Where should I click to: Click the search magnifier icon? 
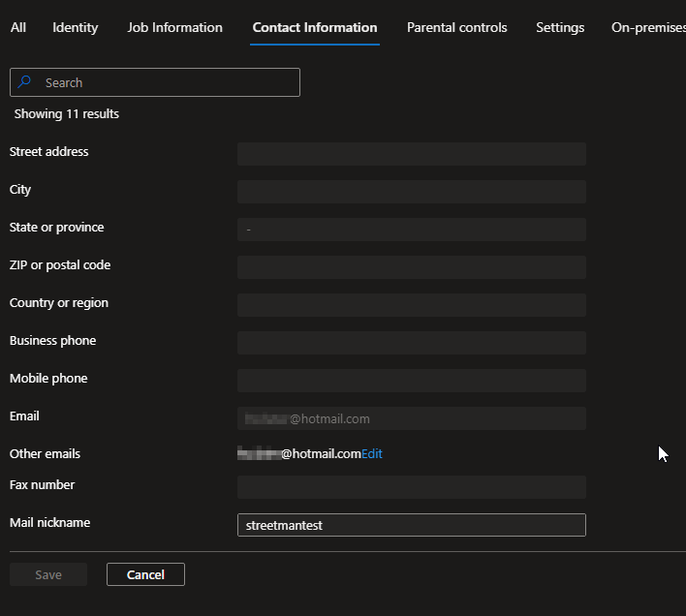pyautogui.click(x=24, y=81)
